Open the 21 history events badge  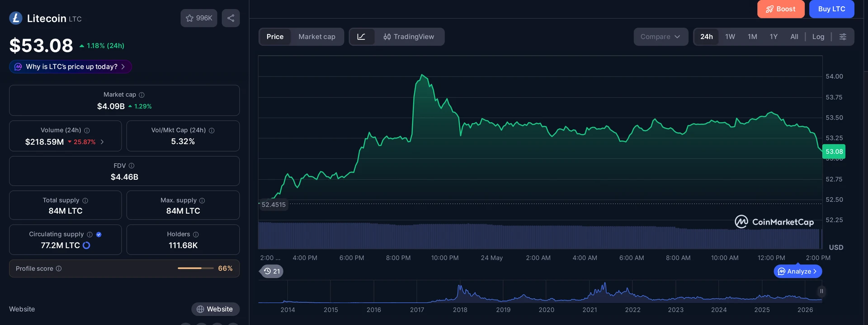[272, 271]
